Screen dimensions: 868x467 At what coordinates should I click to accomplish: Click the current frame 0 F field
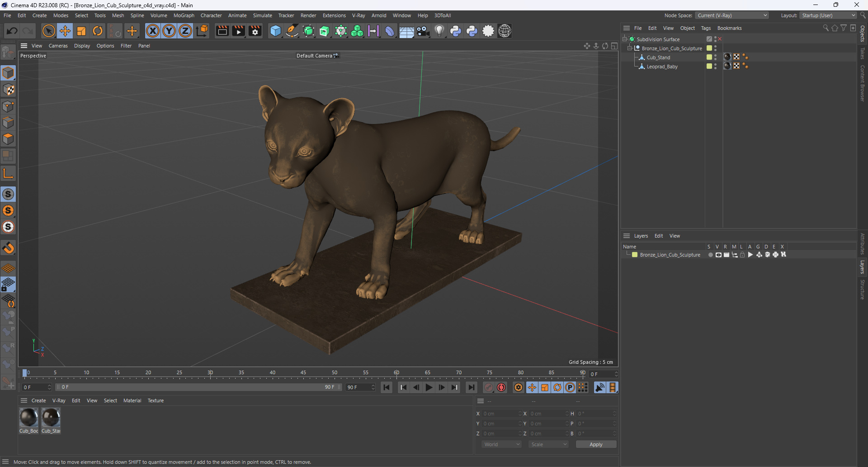(x=603, y=374)
